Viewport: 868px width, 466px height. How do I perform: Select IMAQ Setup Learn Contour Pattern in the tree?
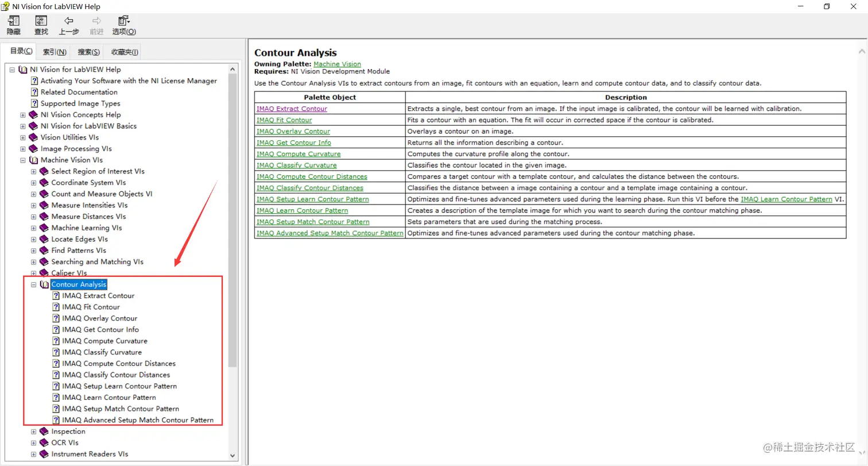(x=119, y=386)
